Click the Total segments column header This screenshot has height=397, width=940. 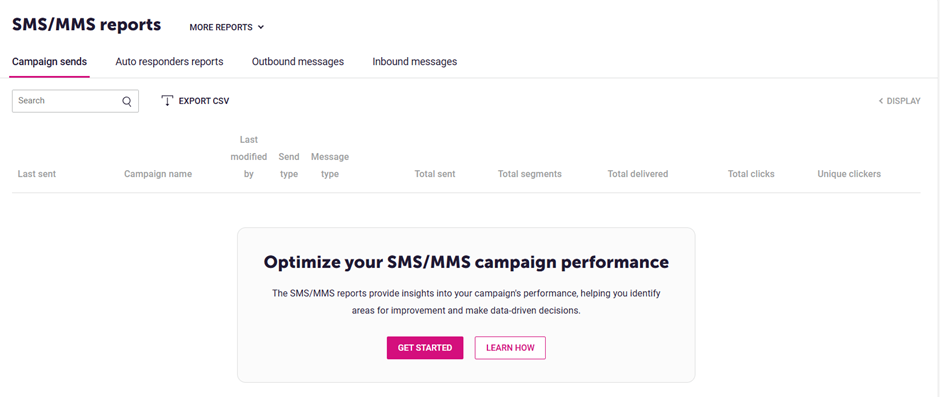tap(529, 174)
